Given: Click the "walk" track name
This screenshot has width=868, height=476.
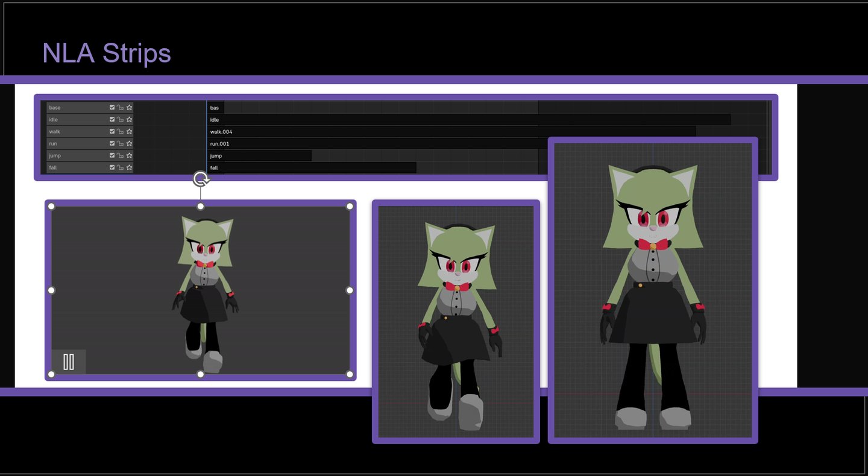Looking at the screenshot, I should (x=55, y=131).
